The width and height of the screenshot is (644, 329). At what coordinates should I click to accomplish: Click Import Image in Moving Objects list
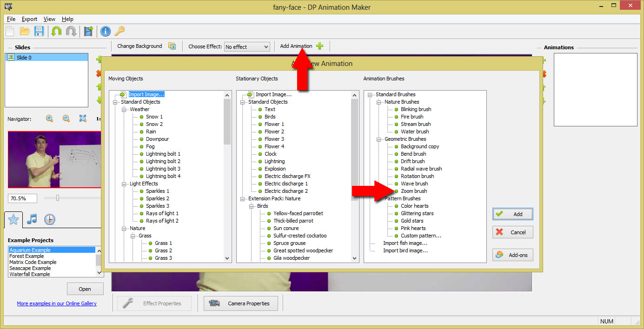(146, 94)
